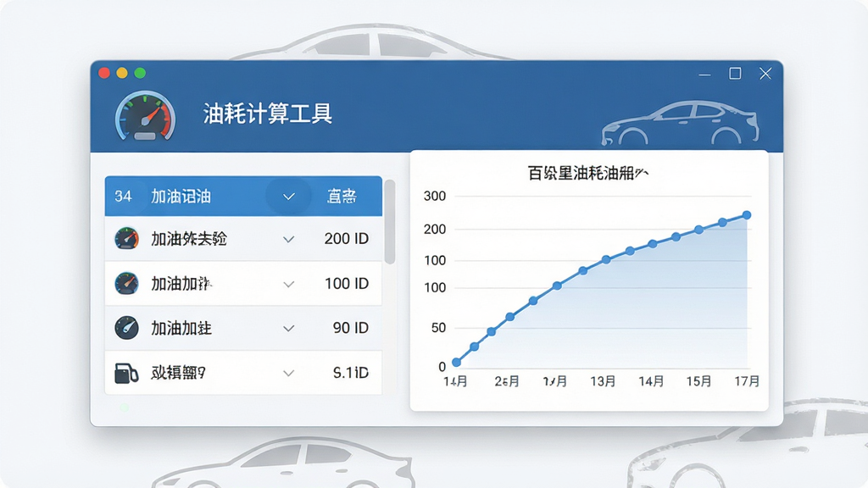Click the gauge icon beside 200 ID
868x488 pixels.
coord(127,238)
